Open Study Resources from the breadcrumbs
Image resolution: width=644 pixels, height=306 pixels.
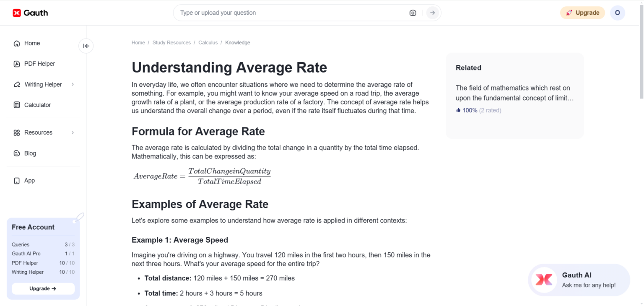171,42
